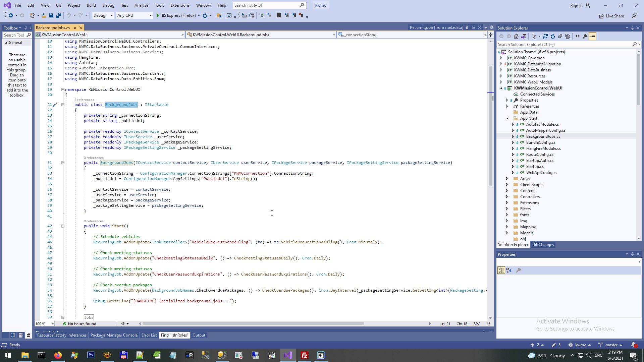Click Solution Explorer Home icon
644x362 pixels.
coord(516,36)
